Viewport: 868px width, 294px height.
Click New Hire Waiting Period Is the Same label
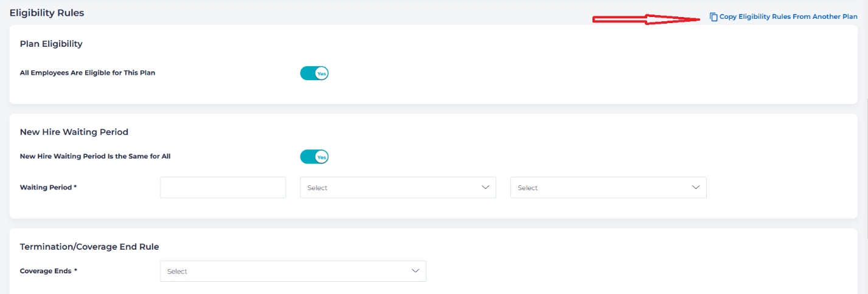click(x=95, y=156)
